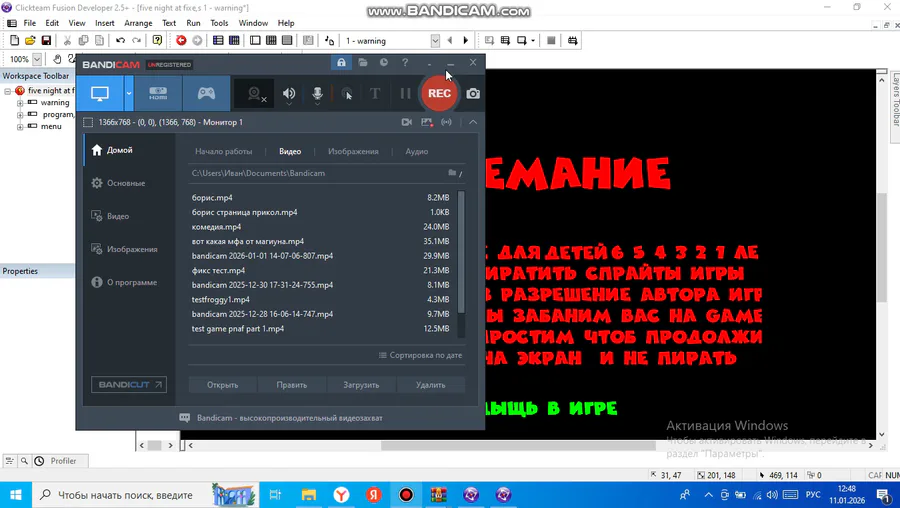Start recording with the REC button

coord(439,93)
